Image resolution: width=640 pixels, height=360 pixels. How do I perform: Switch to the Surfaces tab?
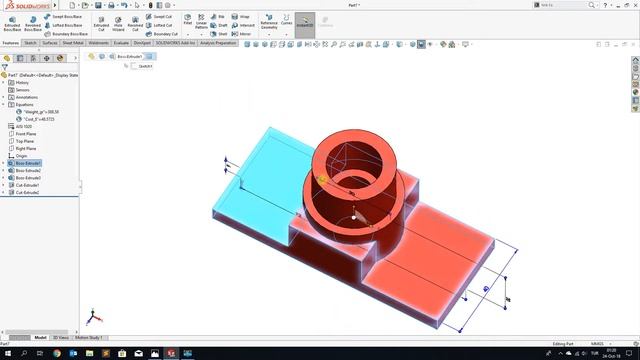[50, 43]
